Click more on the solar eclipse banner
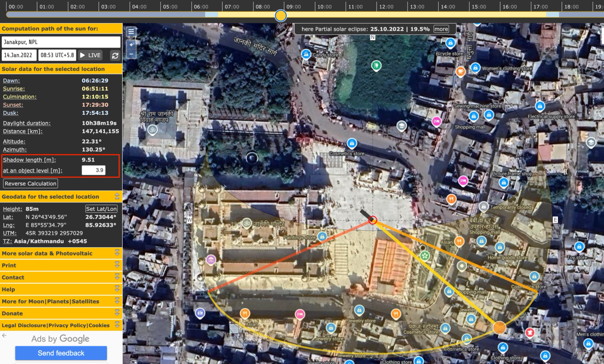Screen dimensions: 604x364 click(441, 29)
